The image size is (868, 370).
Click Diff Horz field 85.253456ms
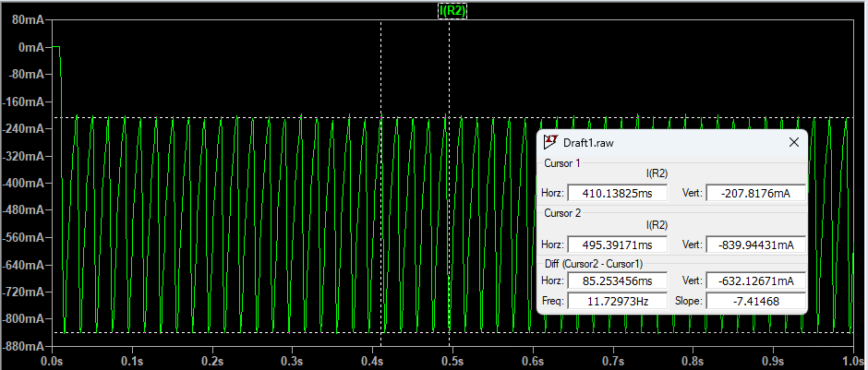pyautogui.click(x=617, y=280)
